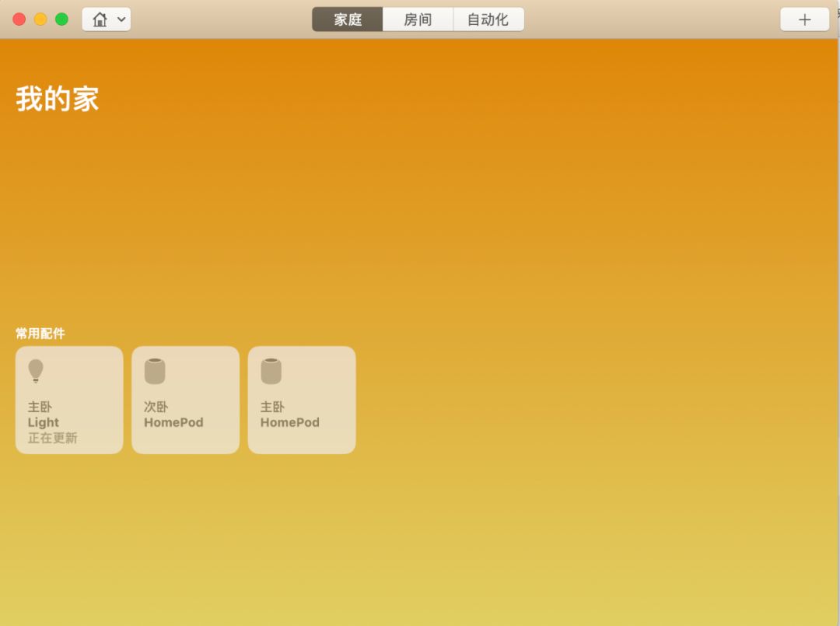Click the HomePod speaker icon on 次卧 tile

tap(153, 371)
